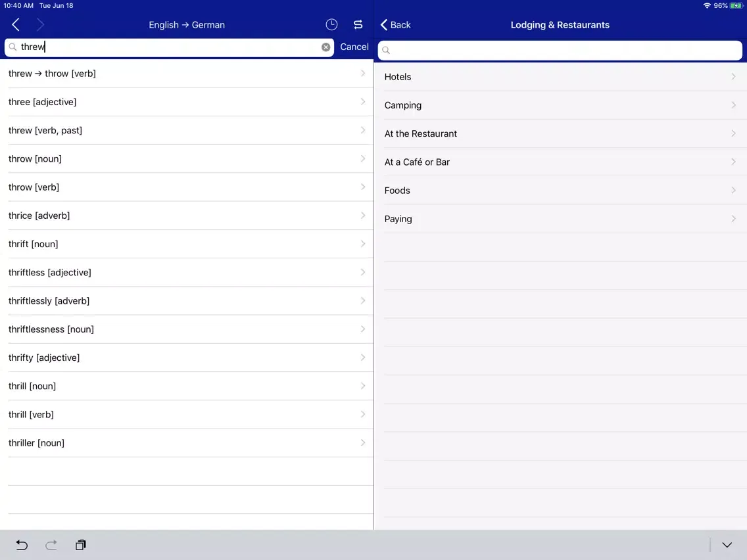Screen dimensions: 747x560
Task: Clear the search field text
Action: click(326, 47)
